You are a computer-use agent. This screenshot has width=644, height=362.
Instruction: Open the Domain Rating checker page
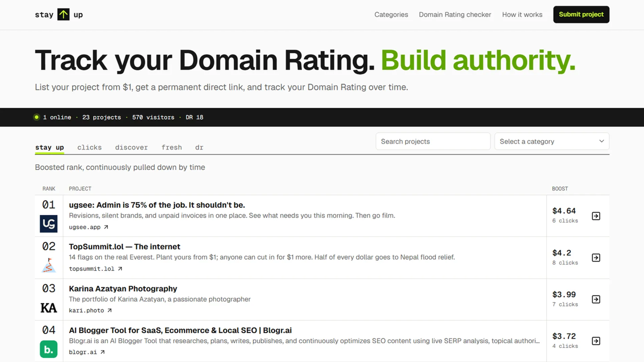455,14
